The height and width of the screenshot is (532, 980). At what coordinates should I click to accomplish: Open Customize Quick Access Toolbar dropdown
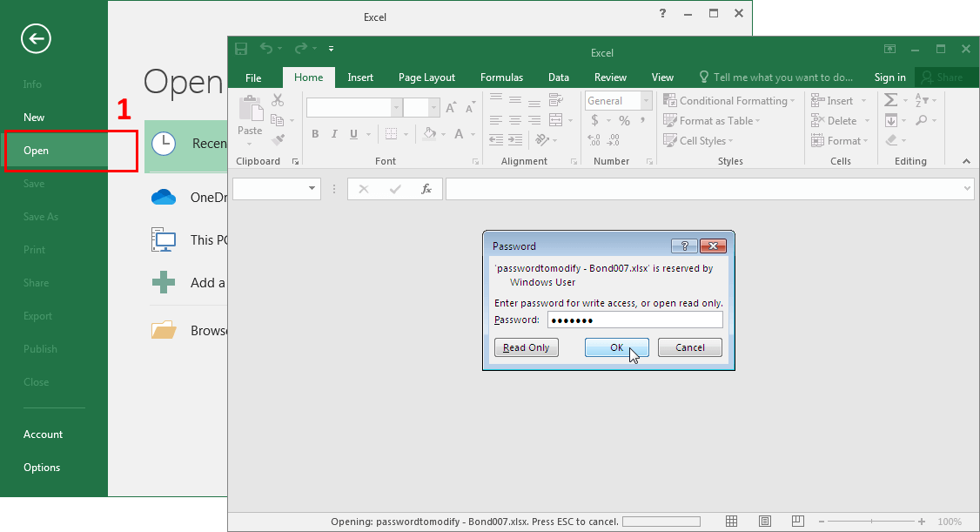(x=332, y=49)
